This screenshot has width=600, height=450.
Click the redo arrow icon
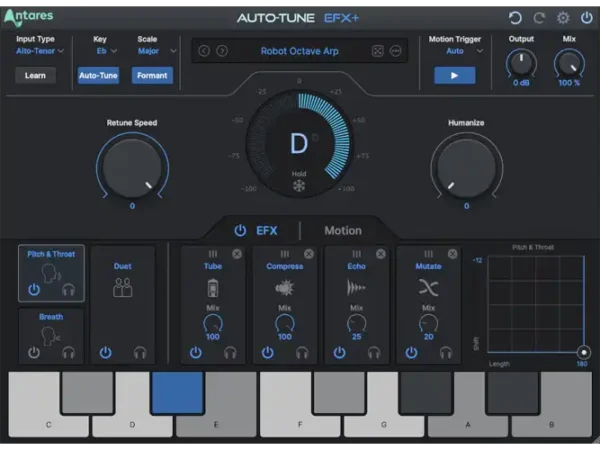539,18
